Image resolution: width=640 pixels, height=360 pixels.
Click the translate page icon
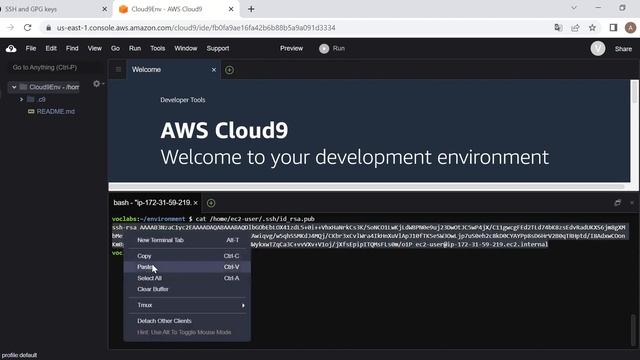tap(558, 27)
